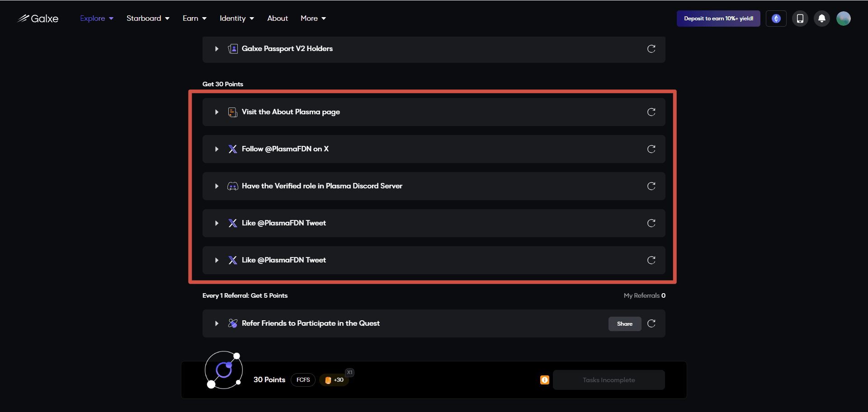Refresh the Discord Verified role task
The width and height of the screenshot is (868, 412).
pyautogui.click(x=651, y=186)
